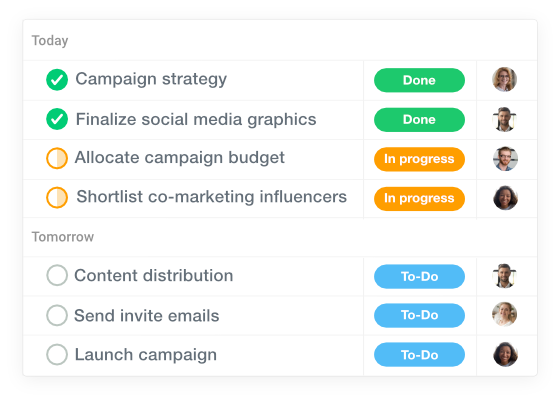Image resolution: width=560 pixels, height=402 pixels.
Task: Toggle the Finalize social media graphics checkmark
Action: tap(57, 119)
